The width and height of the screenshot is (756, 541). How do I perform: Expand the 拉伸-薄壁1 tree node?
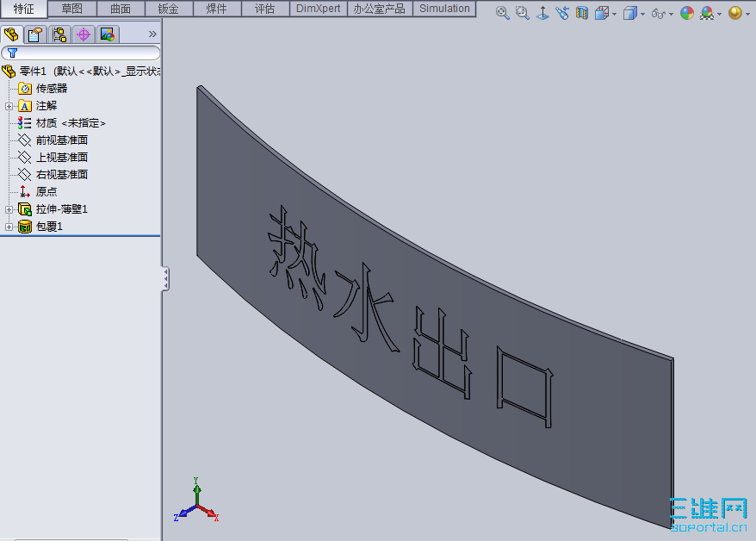[x=9, y=209]
